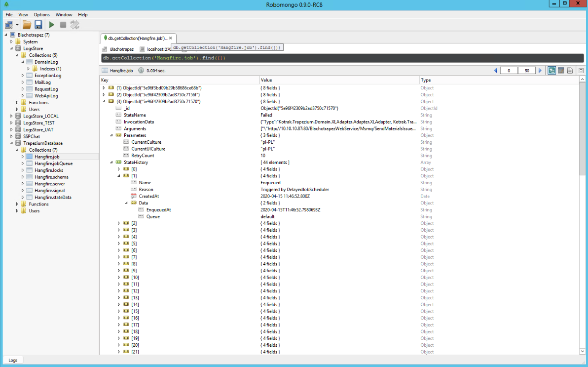
Task: Select the MailLog collection
Action: pyautogui.click(x=42, y=82)
